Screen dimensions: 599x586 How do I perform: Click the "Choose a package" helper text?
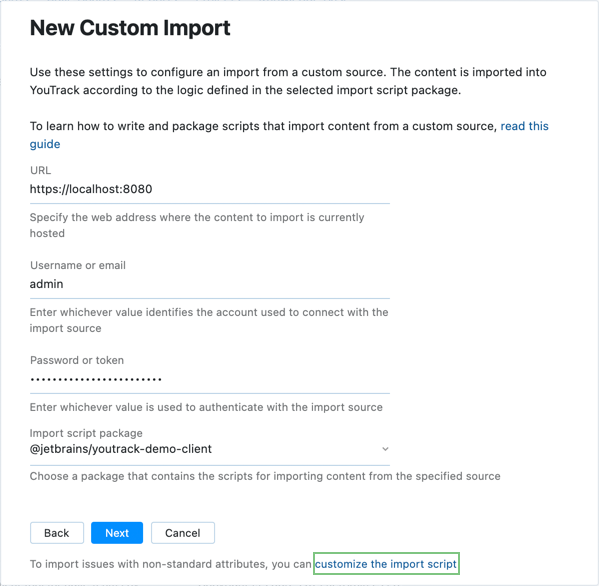point(265,476)
